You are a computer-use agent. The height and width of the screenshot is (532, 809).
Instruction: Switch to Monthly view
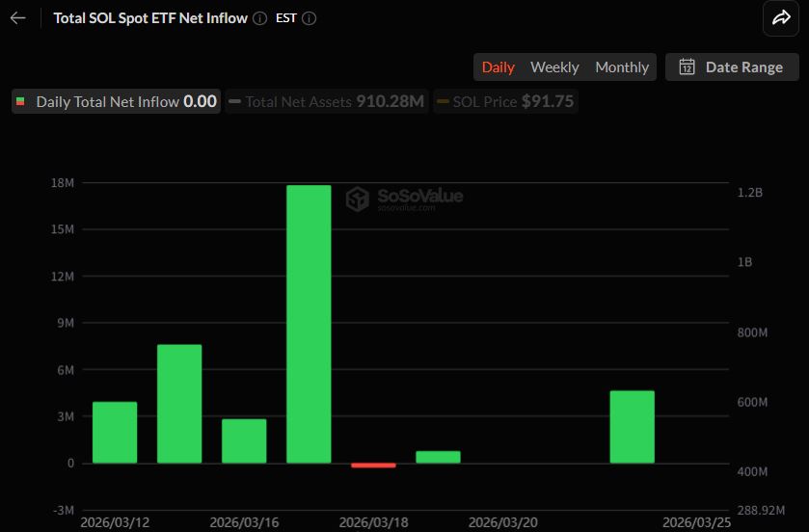click(622, 66)
